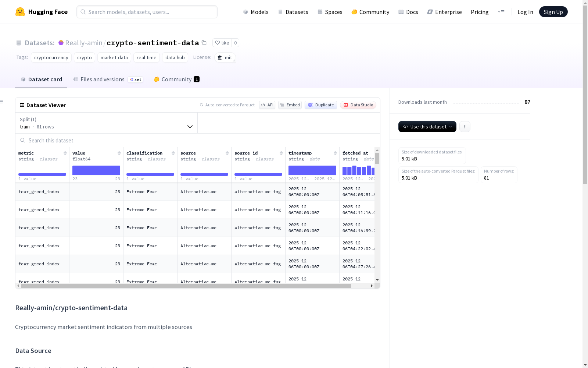Switch to the Dataset card tab

[x=41, y=79]
